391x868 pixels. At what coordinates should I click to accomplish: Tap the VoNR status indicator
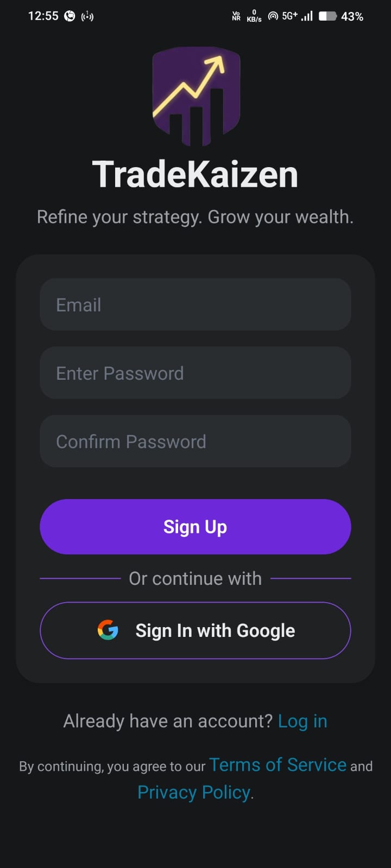coord(236,16)
